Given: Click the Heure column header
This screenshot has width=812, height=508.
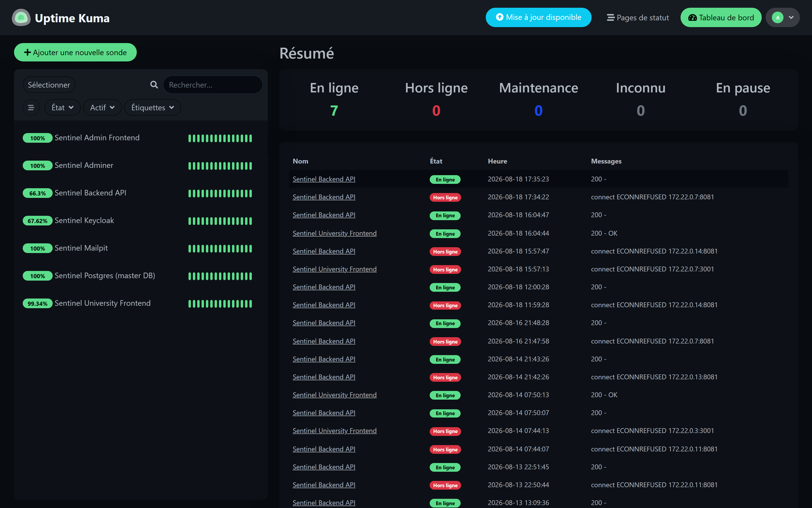Looking at the screenshot, I should coord(497,161).
